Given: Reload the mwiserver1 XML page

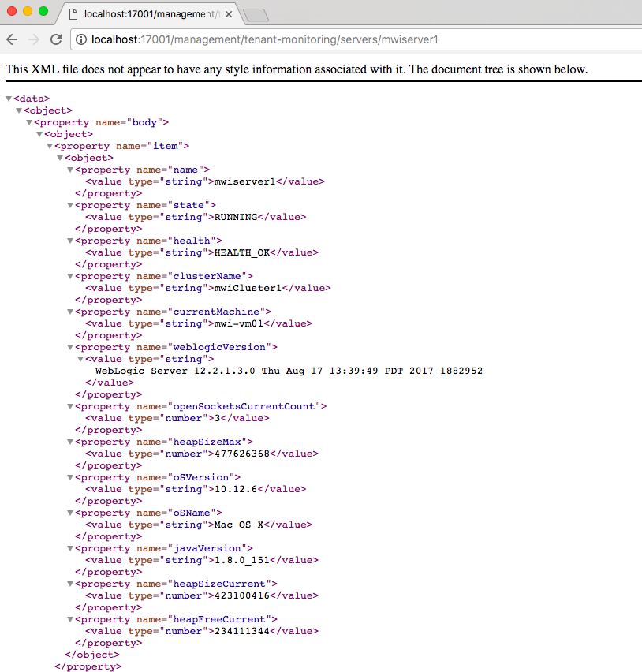Looking at the screenshot, I should tap(55, 39).
